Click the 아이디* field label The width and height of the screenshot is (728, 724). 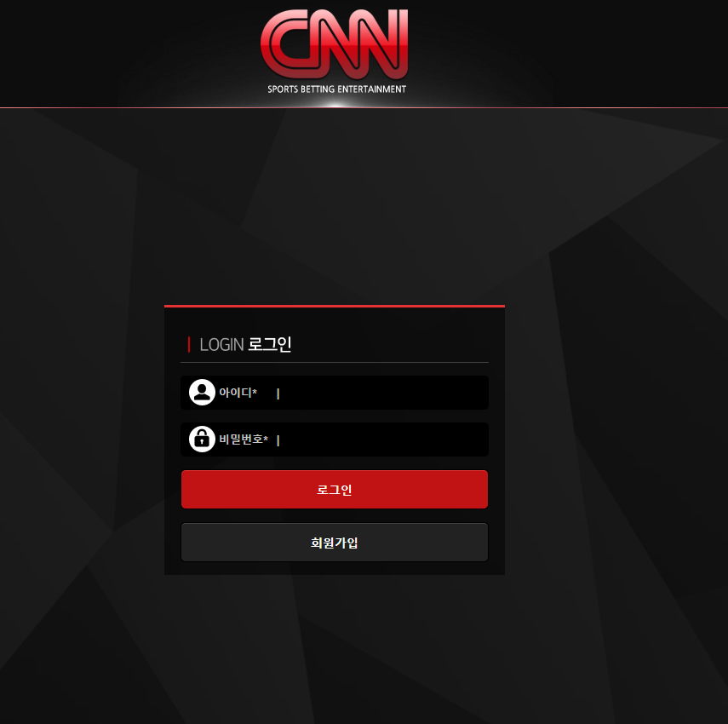238,393
